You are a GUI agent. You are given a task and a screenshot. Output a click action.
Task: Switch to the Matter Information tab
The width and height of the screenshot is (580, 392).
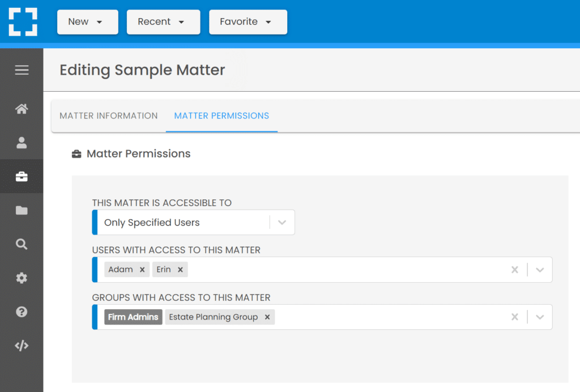click(x=108, y=116)
